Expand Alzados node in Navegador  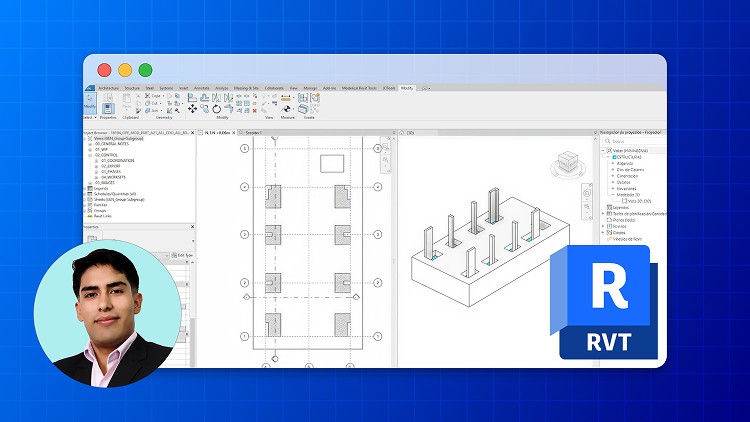point(613,163)
